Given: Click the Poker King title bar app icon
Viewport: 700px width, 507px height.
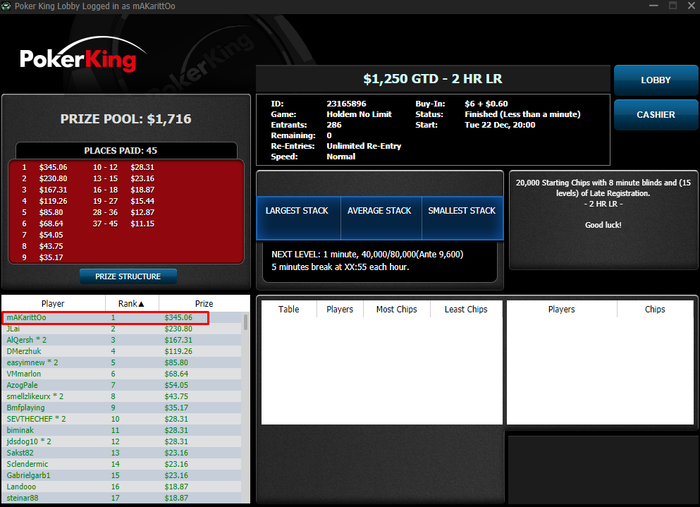Looking at the screenshot, I should (6, 6).
